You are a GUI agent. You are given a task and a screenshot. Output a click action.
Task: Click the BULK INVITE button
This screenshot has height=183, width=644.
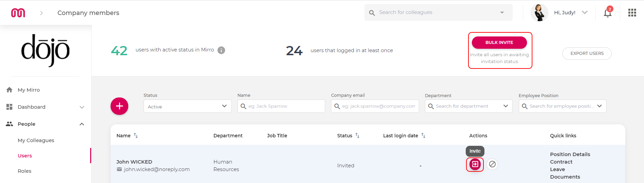click(x=499, y=43)
